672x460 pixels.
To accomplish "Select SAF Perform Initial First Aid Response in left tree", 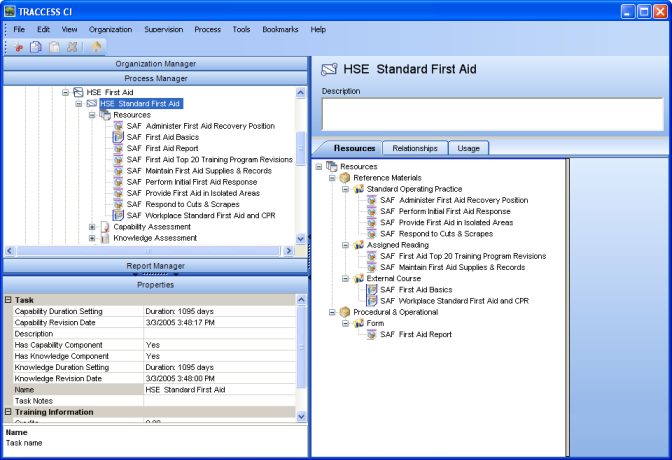I will tap(192, 182).
